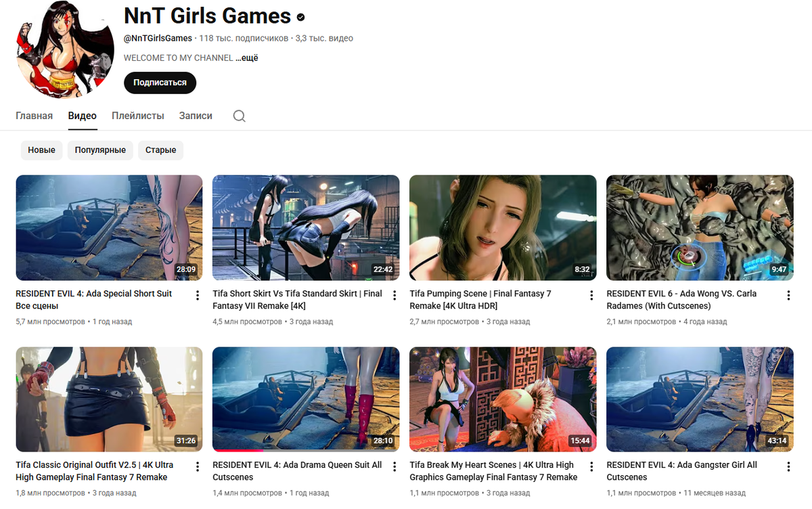Click the Подписаться button
The height and width of the screenshot is (509, 812).
pyautogui.click(x=160, y=83)
